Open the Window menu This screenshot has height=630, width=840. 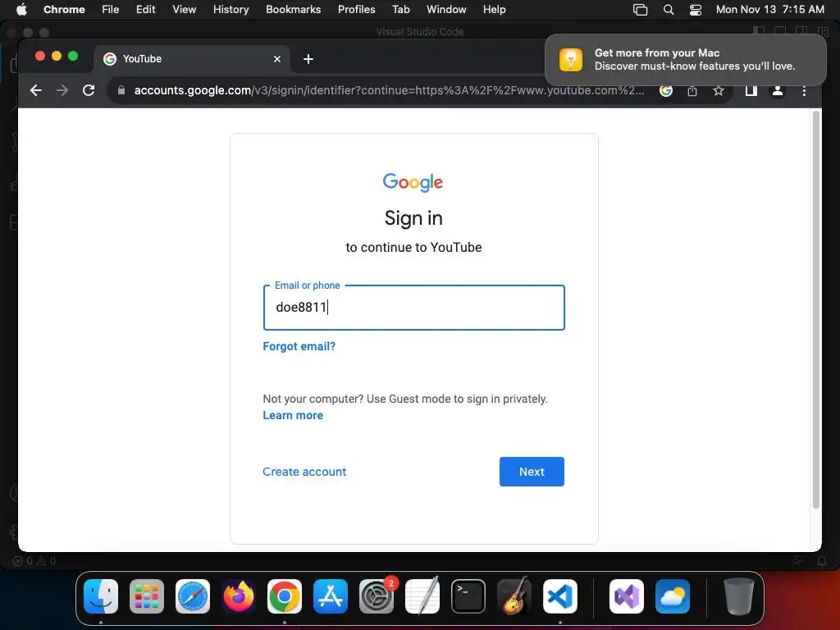(446, 9)
